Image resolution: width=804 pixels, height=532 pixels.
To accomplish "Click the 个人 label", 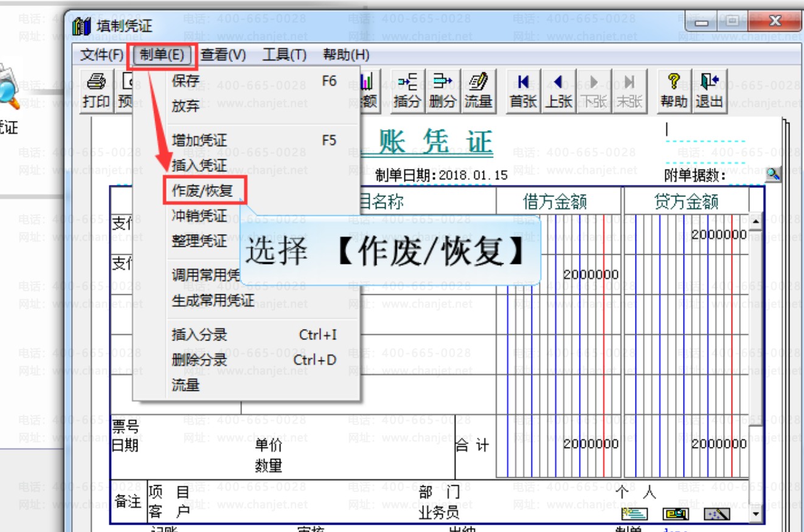I will 636,492.
